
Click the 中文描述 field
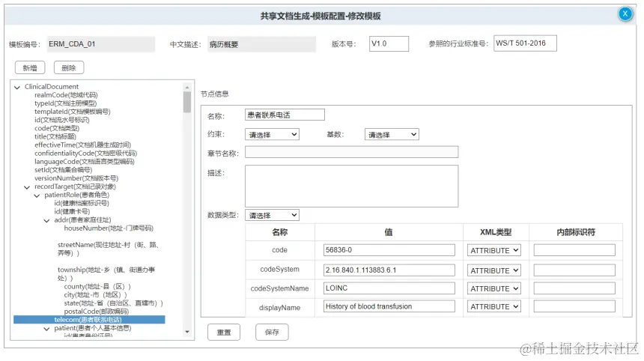click(x=261, y=44)
